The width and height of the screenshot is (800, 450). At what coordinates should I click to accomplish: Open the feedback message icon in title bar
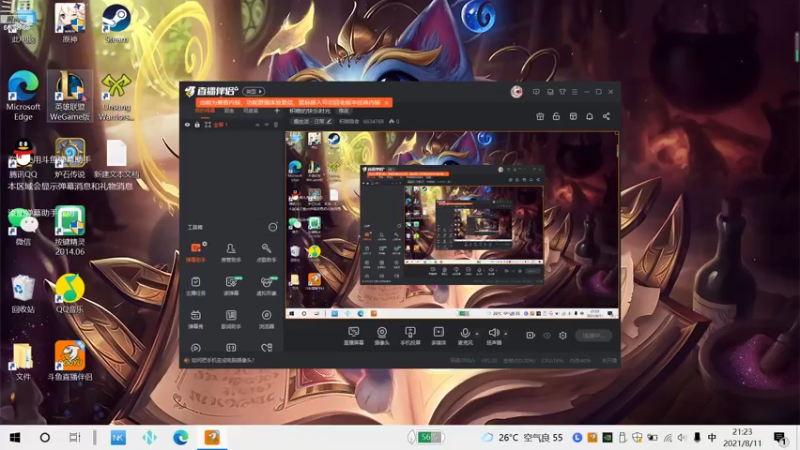click(536, 92)
